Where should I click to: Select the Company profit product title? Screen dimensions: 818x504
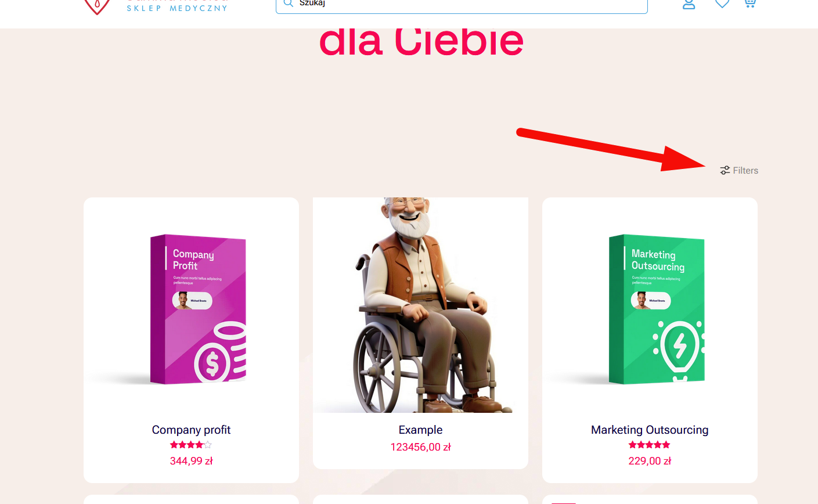coord(191,430)
